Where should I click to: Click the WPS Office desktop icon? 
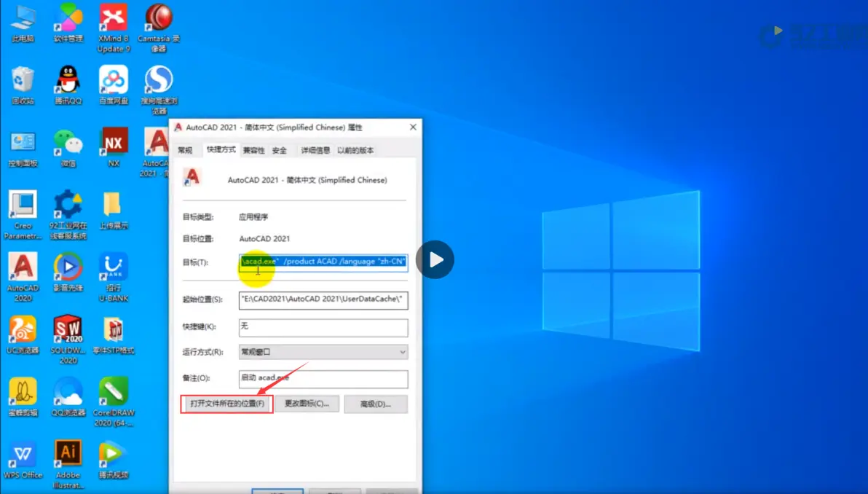tap(23, 460)
